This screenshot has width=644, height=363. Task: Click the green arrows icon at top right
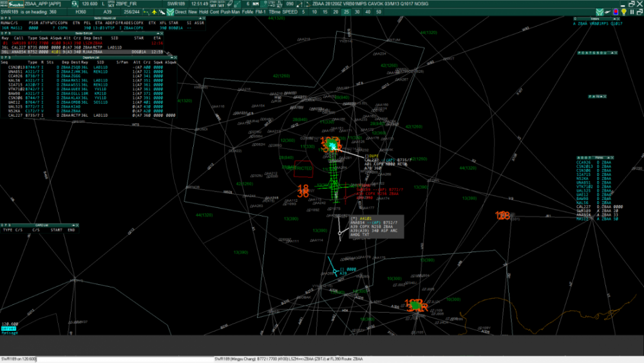pyautogui.click(x=599, y=12)
